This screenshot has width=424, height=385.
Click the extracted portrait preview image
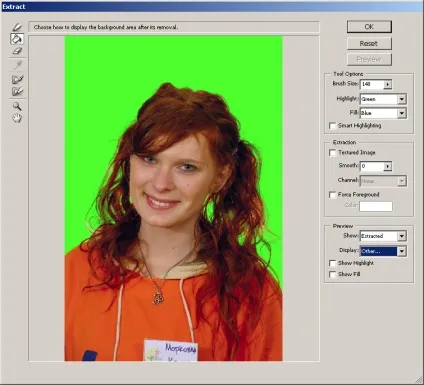(x=173, y=198)
